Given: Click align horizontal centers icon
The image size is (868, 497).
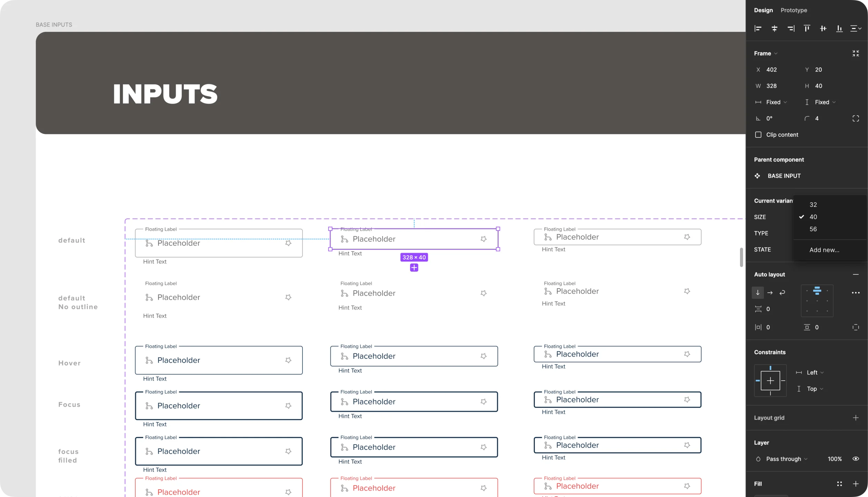Looking at the screenshot, I should click(775, 29).
